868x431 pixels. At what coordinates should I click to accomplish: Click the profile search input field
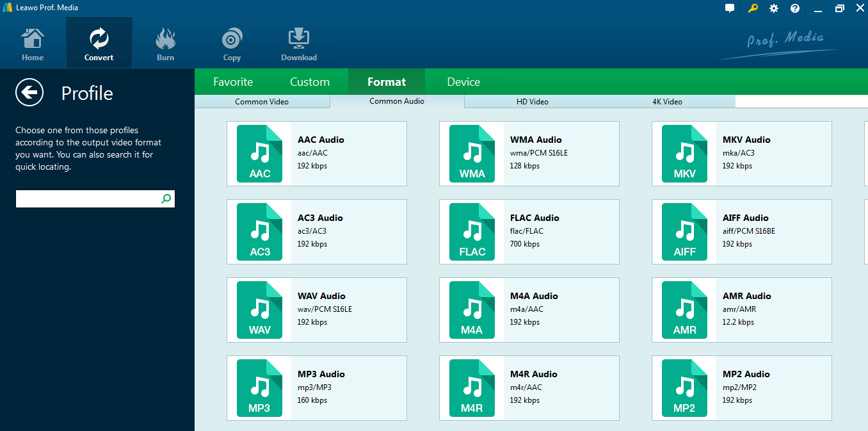point(88,199)
